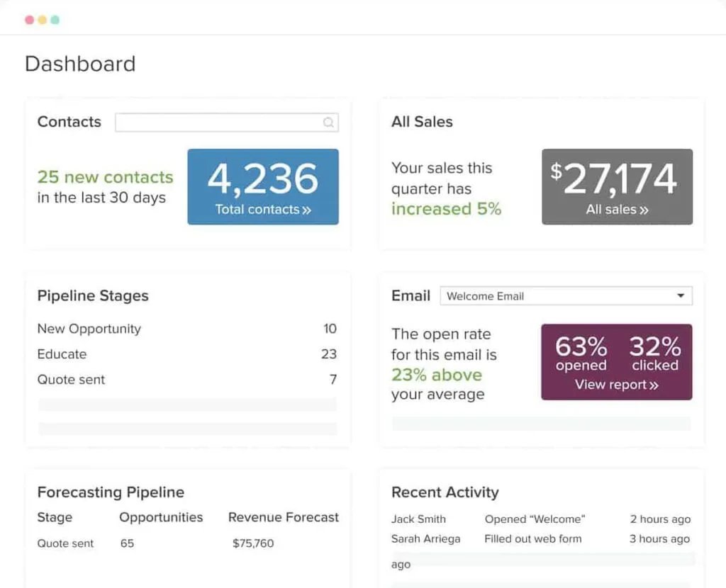Click the search magnifier icon in Contacts

pyautogui.click(x=328, y=123)
